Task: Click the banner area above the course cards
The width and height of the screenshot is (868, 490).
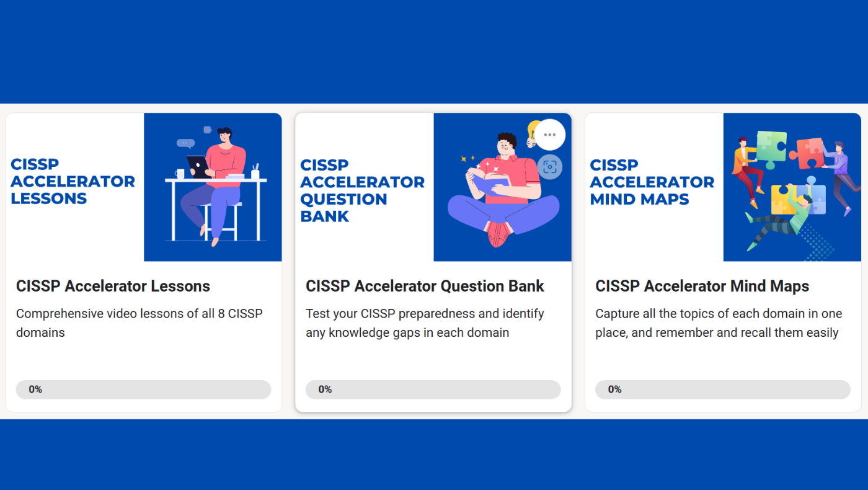Action: pos(434,51)
